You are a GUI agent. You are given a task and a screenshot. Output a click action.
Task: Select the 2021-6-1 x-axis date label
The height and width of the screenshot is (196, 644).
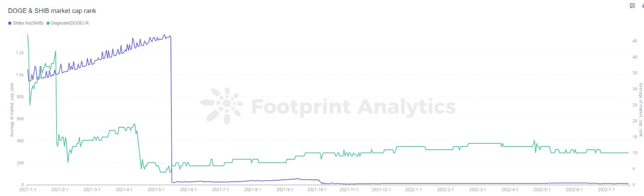[188, 190]
